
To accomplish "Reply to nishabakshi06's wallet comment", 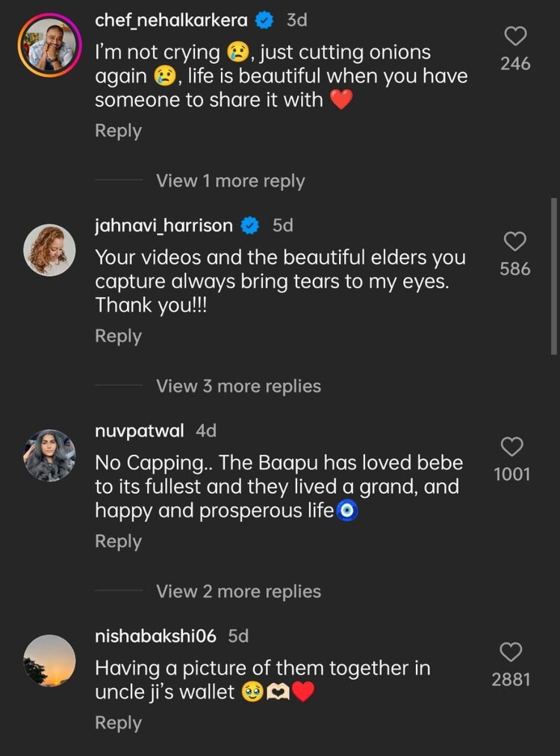I will [118, 723].
